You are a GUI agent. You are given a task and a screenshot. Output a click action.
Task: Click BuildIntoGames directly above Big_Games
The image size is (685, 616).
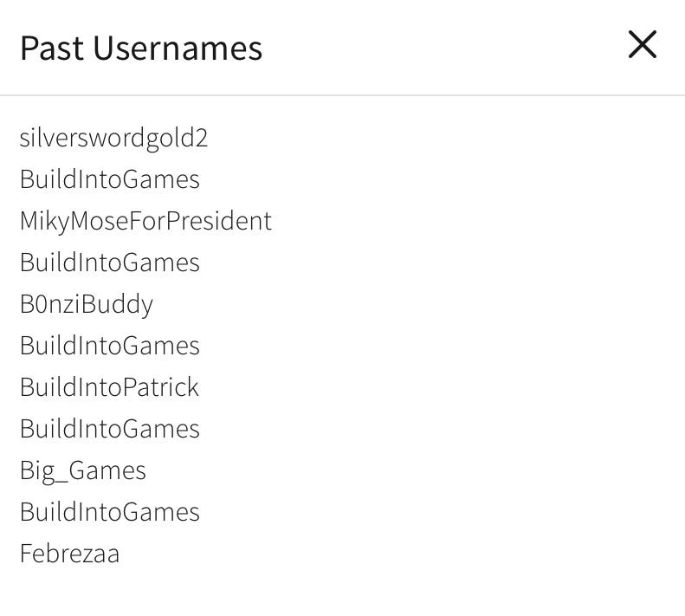point(109,429)
